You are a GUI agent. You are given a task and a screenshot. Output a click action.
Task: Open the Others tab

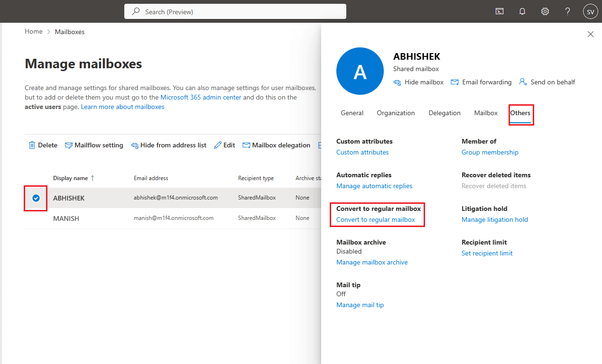pyautogui.click(x=520, y=113)
